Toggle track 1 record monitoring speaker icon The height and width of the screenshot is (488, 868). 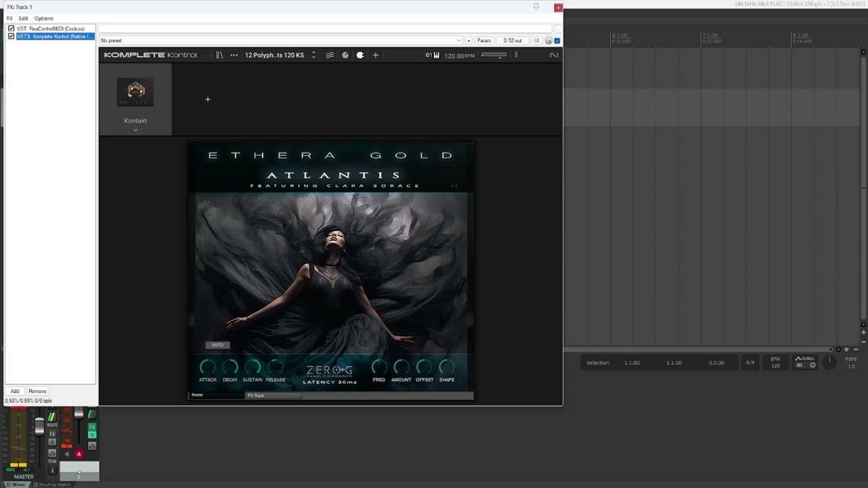click(x=66, y=454)
